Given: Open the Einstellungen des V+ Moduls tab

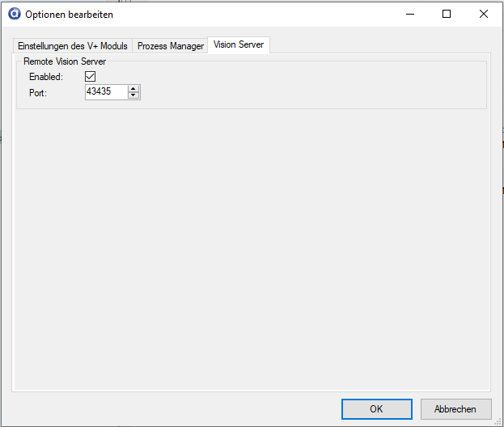Looking at the screenshot, I should [x=73, y=46].
